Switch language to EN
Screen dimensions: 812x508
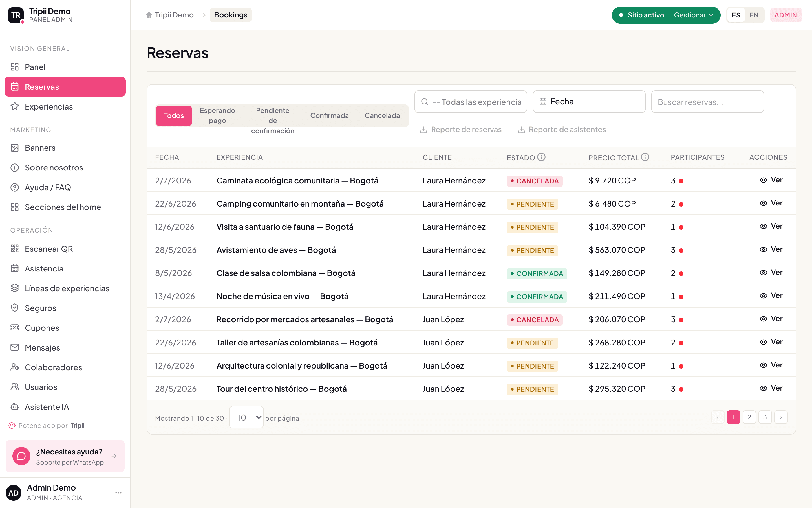pyautogui.click(x=754, y=15)
